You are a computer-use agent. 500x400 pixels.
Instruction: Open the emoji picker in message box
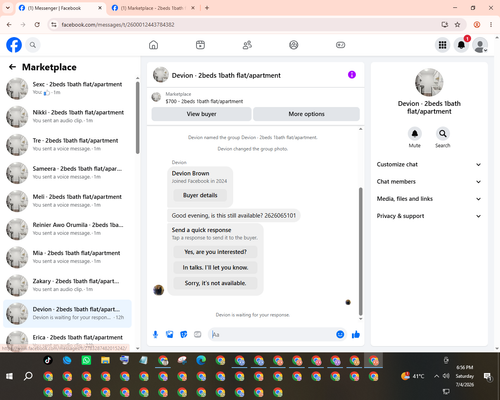tap(340, 334)
